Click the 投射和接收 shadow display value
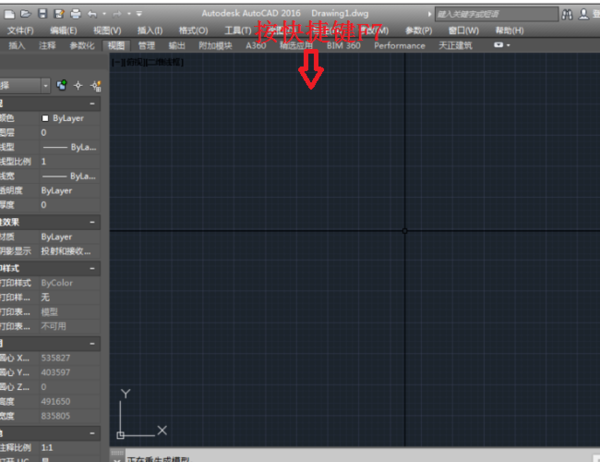This screenshot has width=600, height=462. [x=70, y=251]
